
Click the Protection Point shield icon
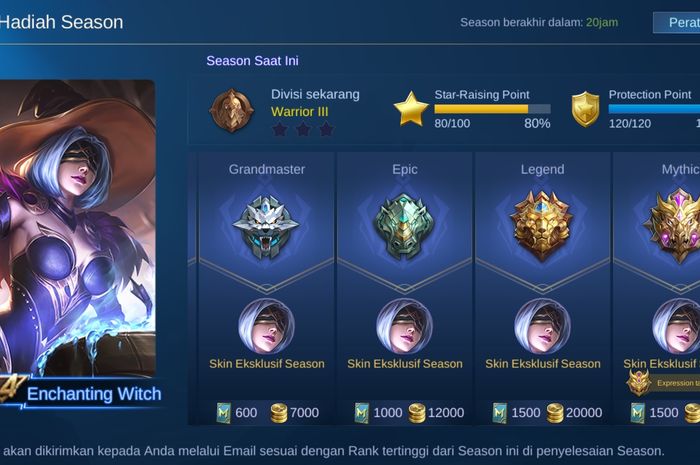585,109
